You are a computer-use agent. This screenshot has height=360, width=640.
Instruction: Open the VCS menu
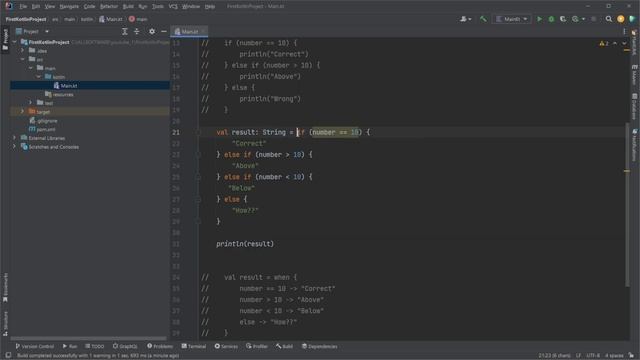[x=173, y=7]
